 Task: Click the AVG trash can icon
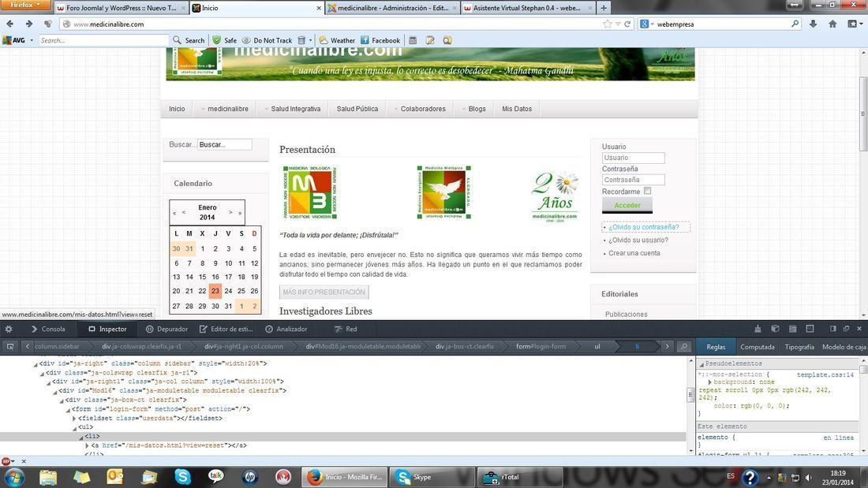(x=301, y=40)
